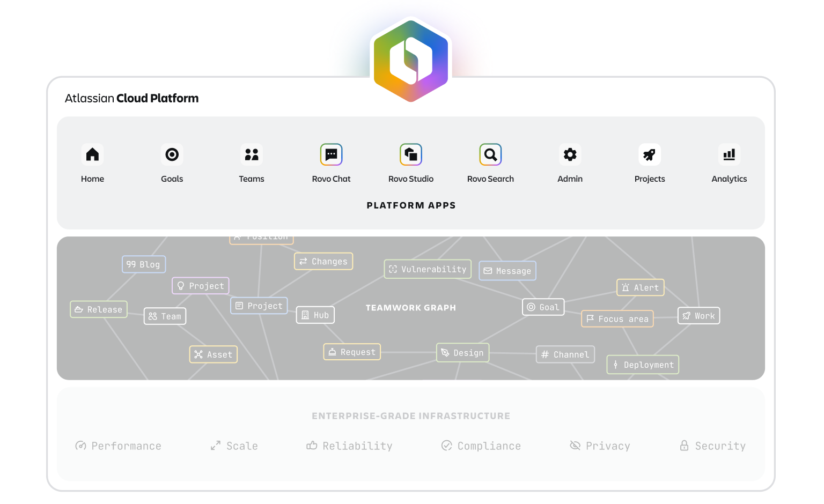824x504 pixels.
Task: Open the Admin gear icon
Action: pyautogui.click(x=570, y=155)
